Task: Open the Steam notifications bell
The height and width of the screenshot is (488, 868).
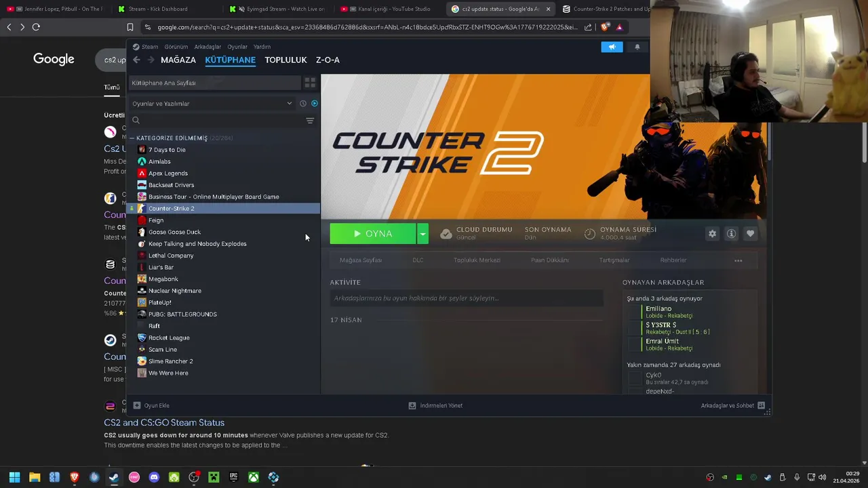Action: [637, 47]
